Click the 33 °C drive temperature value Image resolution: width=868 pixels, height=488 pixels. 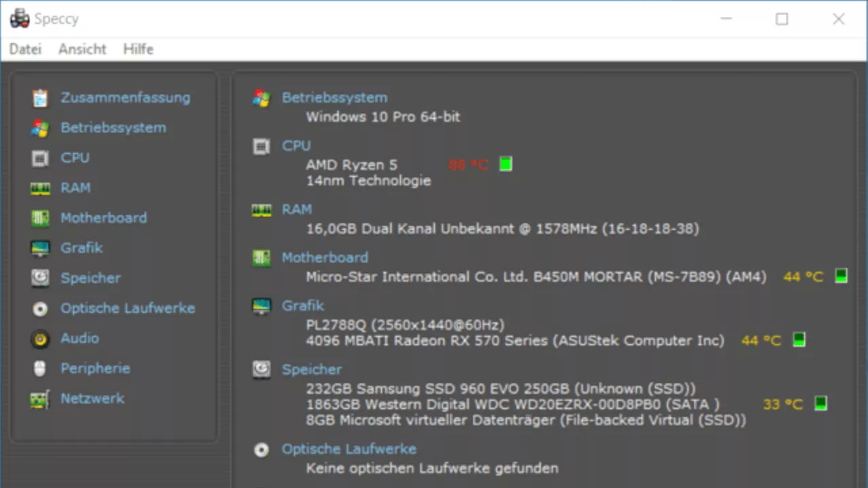pos(783,405)
